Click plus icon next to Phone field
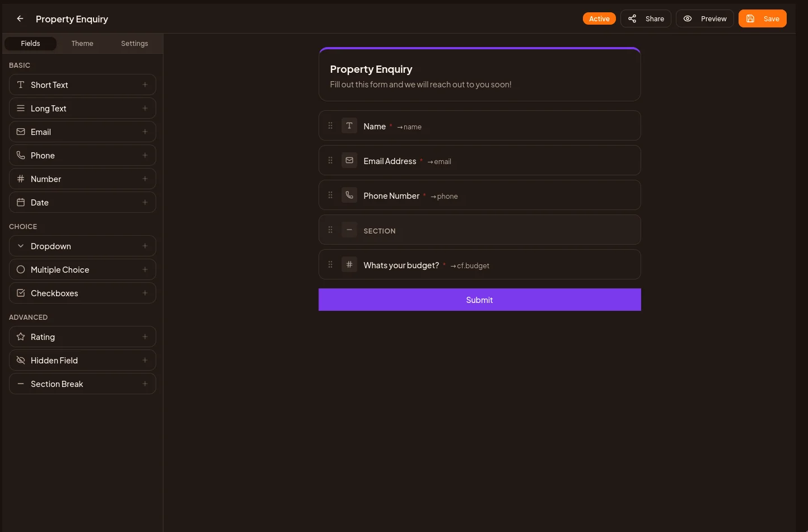 point(145,155)
